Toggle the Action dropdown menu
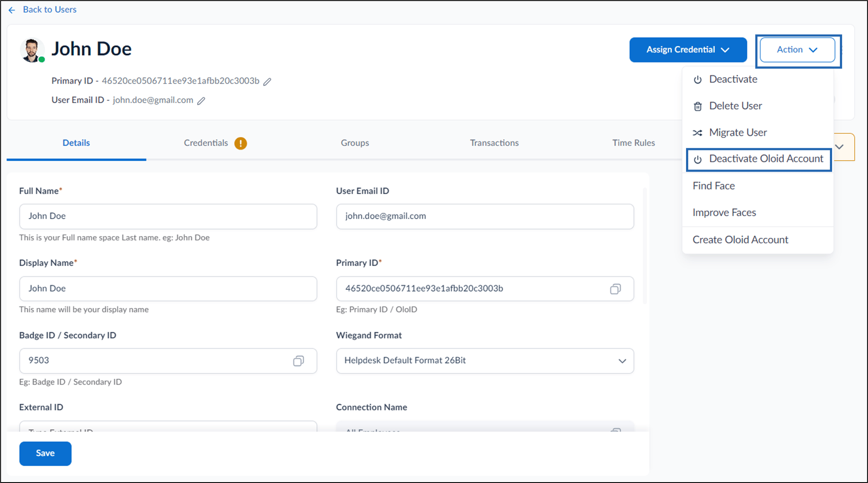The height and width of the screenshot is (483, 868). [797, 50]
